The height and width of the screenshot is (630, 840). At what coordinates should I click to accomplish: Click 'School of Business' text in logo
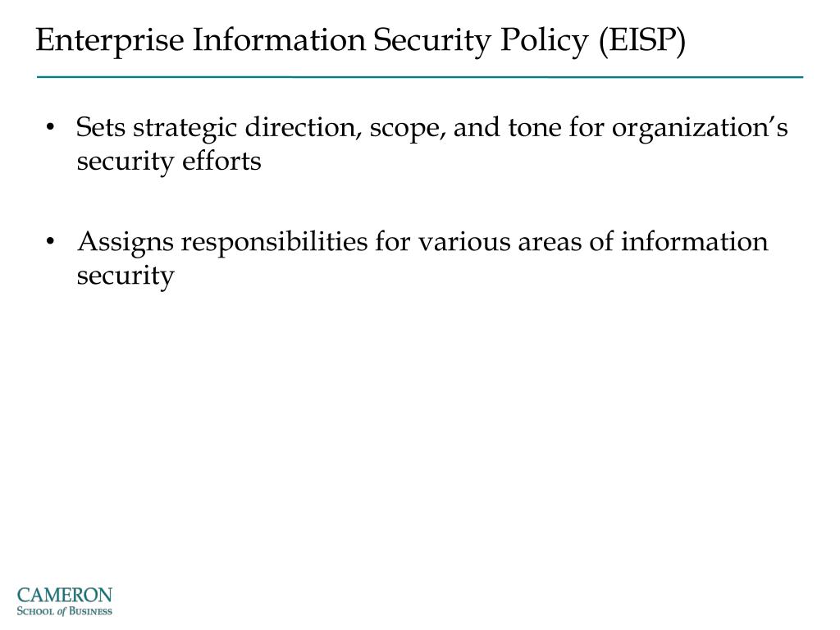tap(64, 611)
